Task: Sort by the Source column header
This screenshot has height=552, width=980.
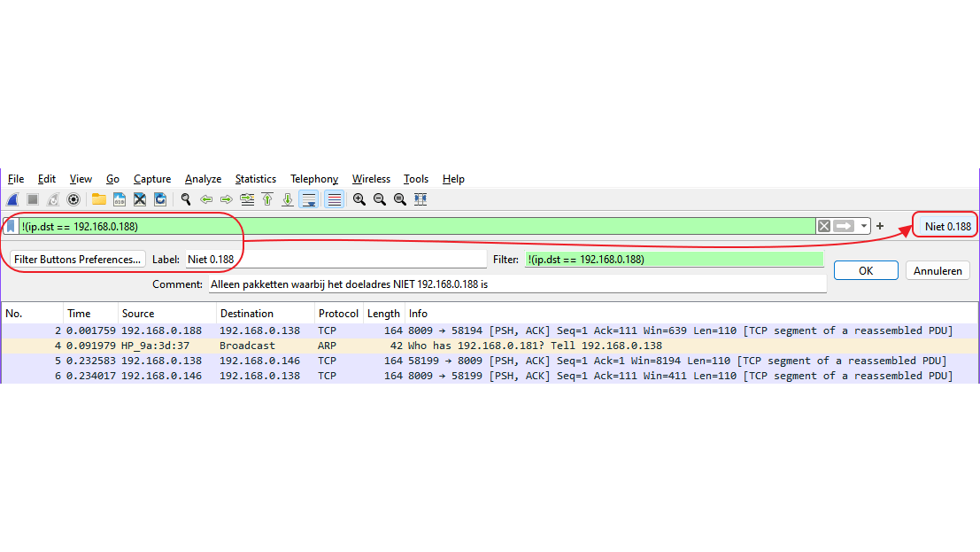Action: (167, 314)
